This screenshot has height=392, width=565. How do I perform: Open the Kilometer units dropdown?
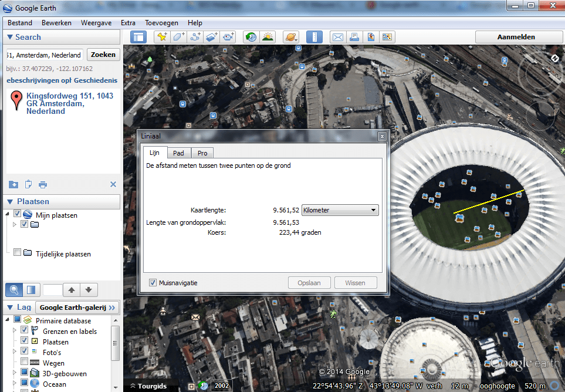tap(340, 210)
